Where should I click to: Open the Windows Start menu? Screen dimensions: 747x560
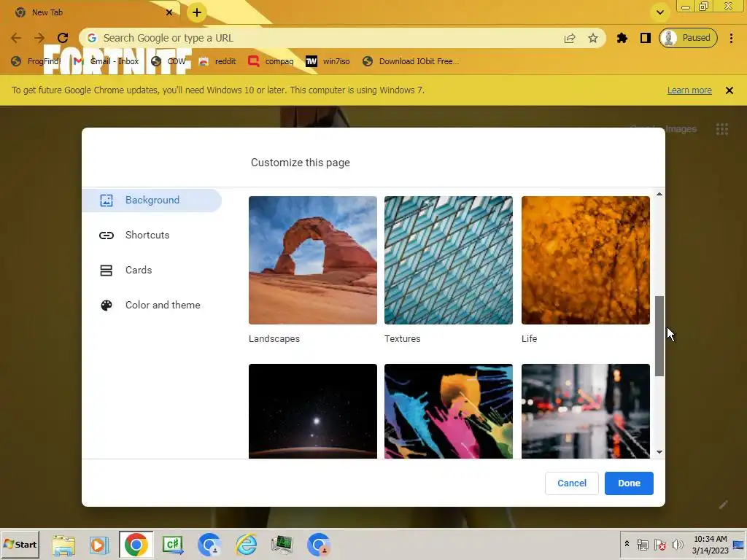[20, 545]
